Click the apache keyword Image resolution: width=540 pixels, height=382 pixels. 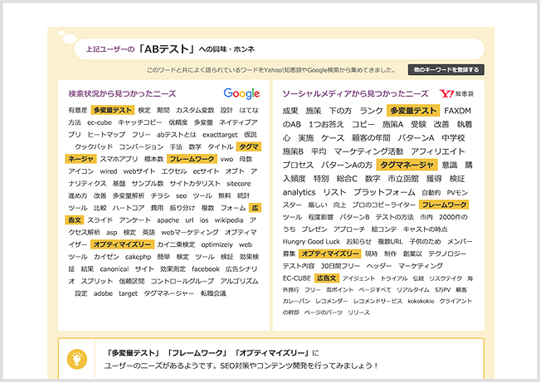[x=168, y=220]
